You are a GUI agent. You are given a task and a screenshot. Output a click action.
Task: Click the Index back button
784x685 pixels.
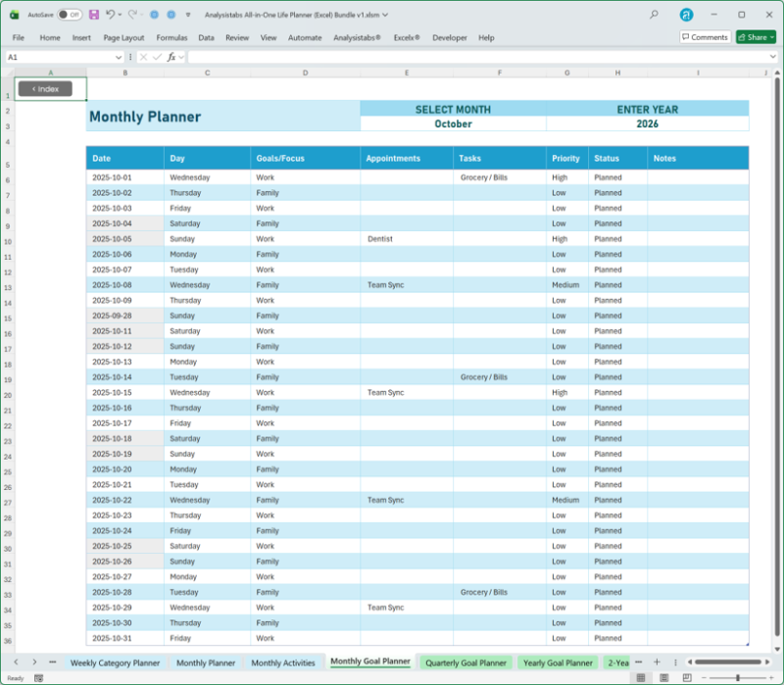point(45,89)
